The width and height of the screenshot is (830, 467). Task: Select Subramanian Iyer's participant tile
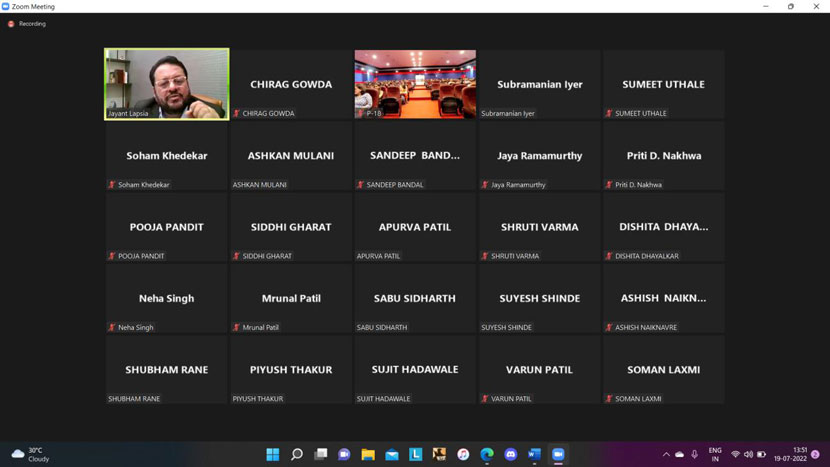coord(539,84)
